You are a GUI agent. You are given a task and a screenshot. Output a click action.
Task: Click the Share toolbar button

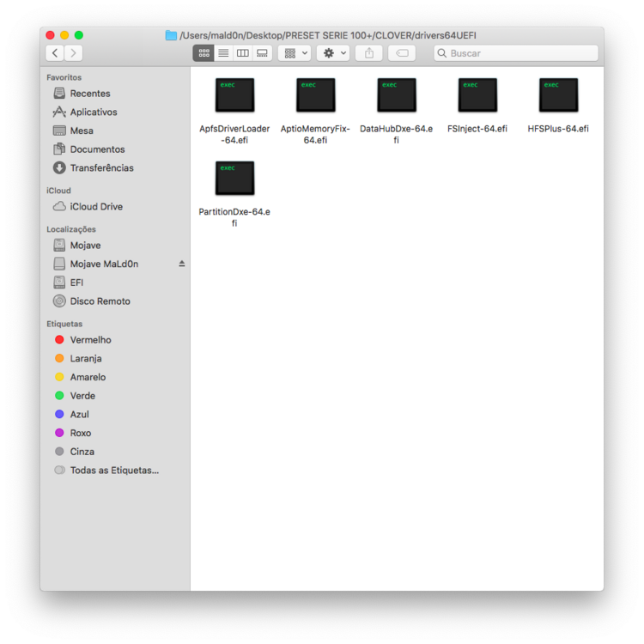[369, 53]
